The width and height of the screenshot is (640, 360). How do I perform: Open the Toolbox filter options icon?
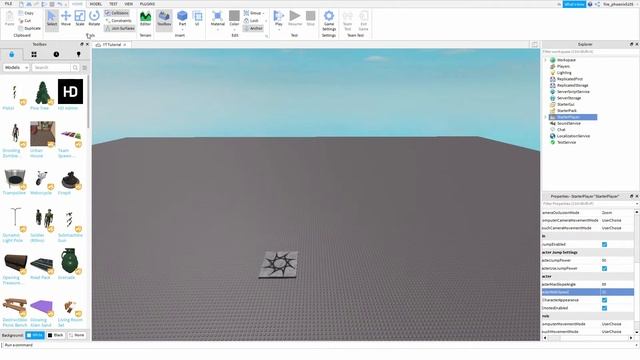(x=84, y=67)
